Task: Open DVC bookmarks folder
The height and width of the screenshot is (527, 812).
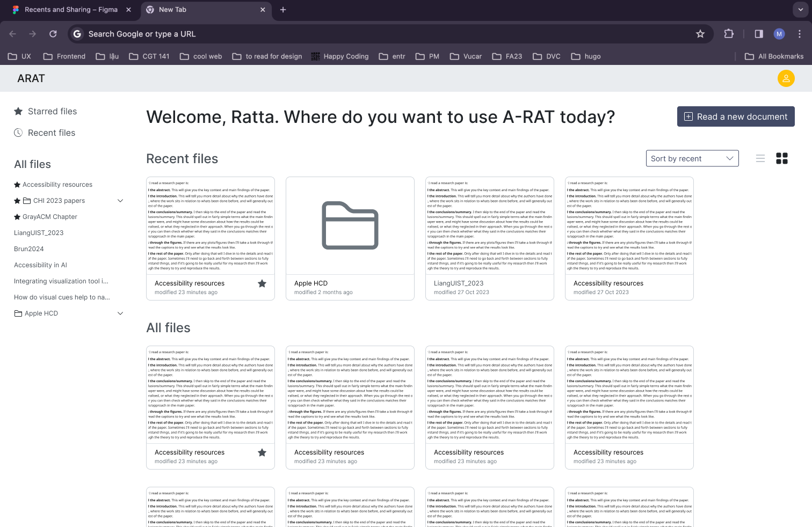Action: tap(547, 56)
